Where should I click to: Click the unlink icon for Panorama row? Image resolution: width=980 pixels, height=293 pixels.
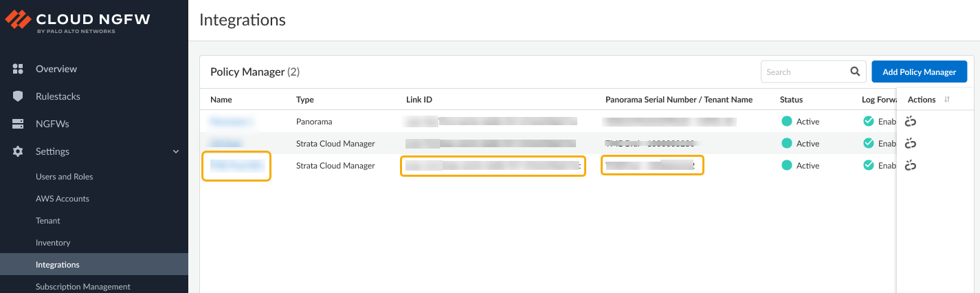pyautogui.click(x=911, y=122)
